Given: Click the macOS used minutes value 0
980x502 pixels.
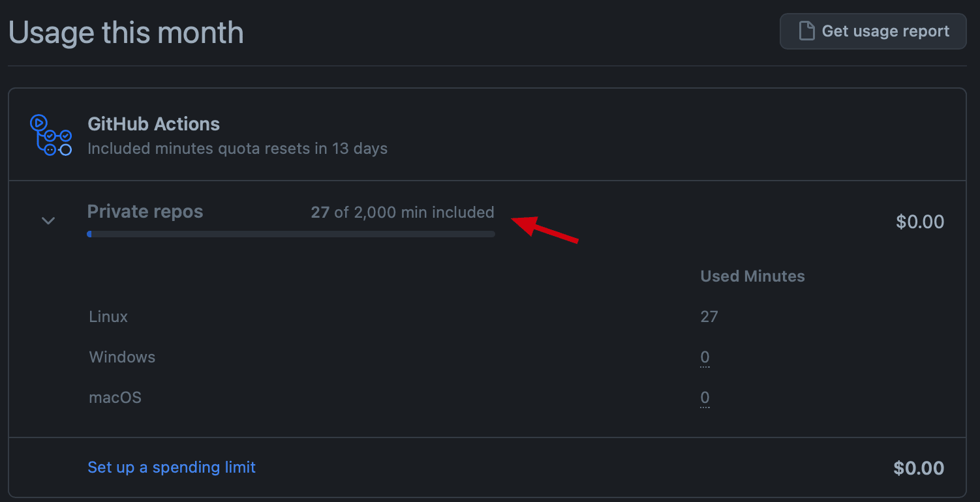Looking at the screenshot, I should click(x=705, y=398).
